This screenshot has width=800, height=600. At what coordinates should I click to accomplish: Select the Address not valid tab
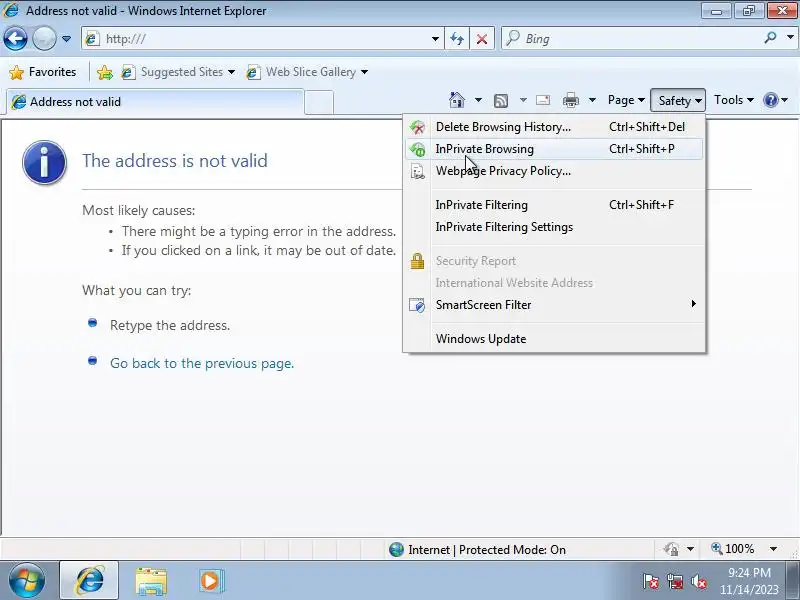tap(155, 102)
